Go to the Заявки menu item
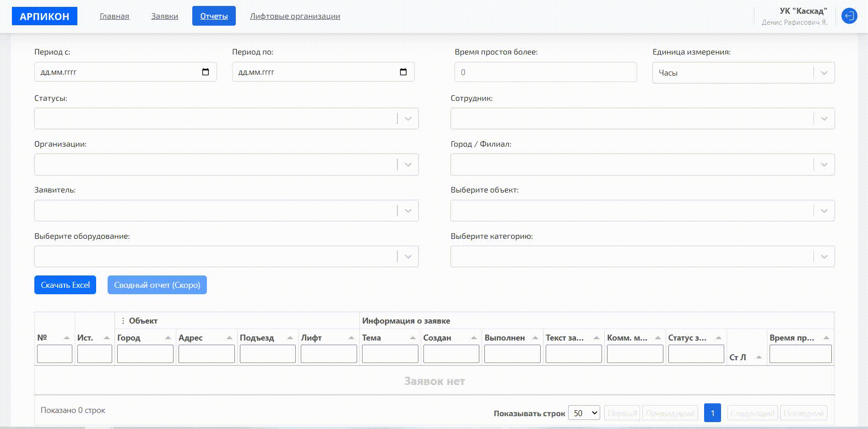 pyautogui.click(x=165, y=16)
